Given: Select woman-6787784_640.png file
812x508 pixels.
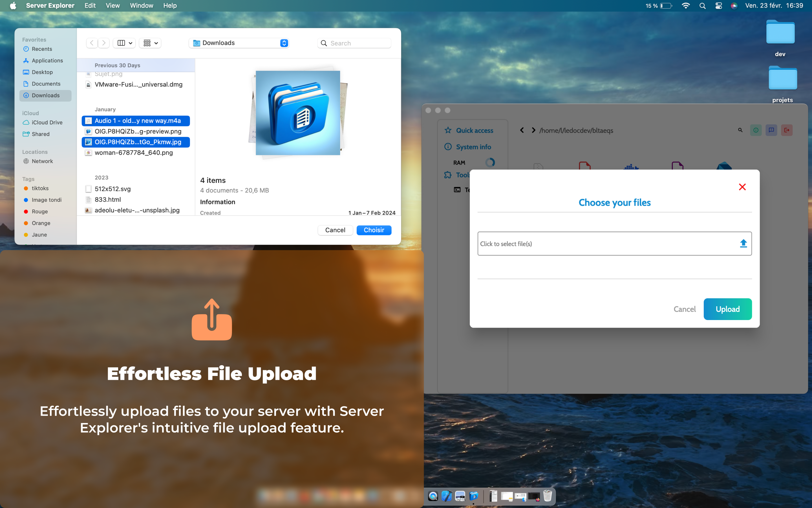Looking at the screenshot, I should (x=136, y=152).
